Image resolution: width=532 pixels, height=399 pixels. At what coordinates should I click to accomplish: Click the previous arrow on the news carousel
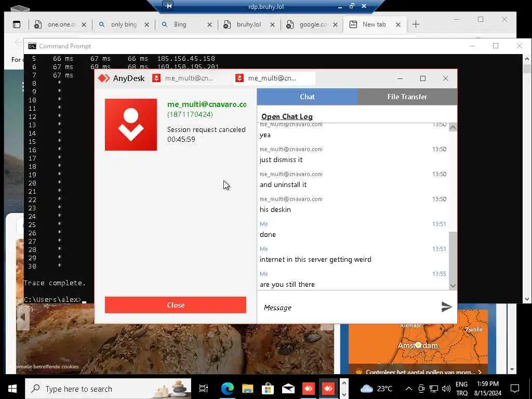pos(23,317)
